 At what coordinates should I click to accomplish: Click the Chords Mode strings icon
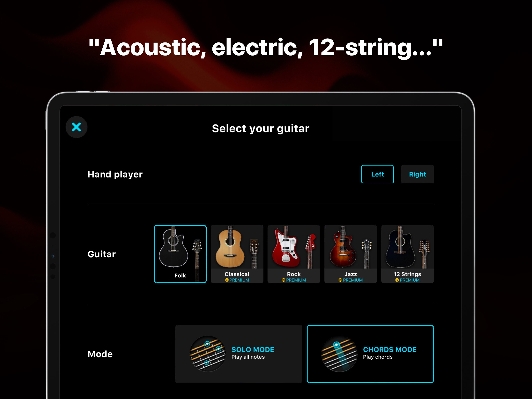(339, 354)
